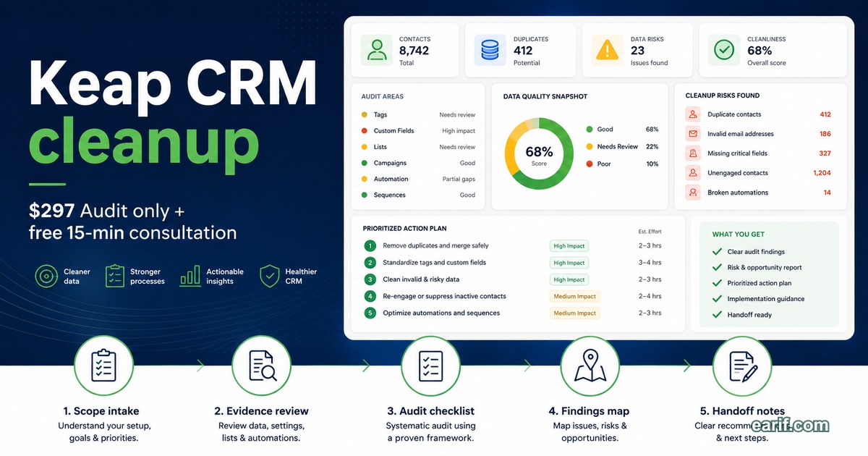The image size is (868, 456).
Task: Select the Automation audit area row
Action: coord(418,179)
